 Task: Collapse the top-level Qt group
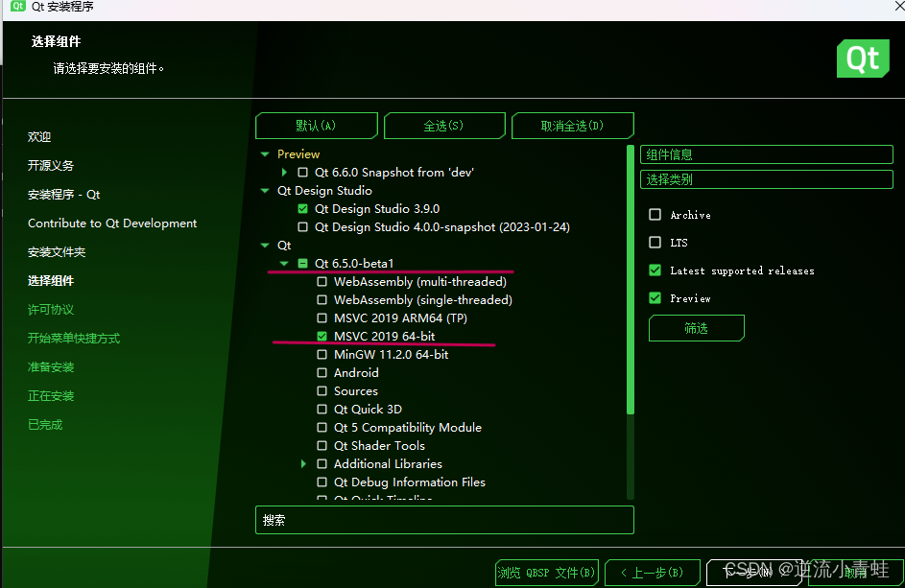(265, 246)
